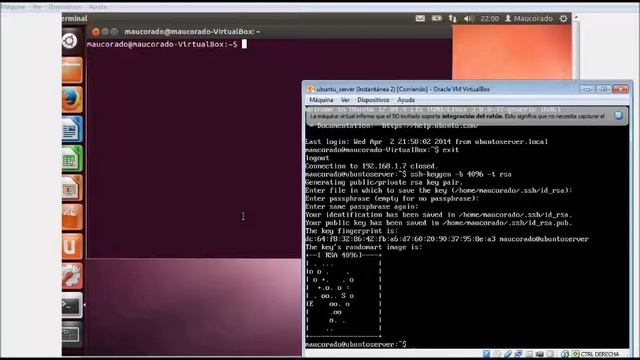
Task: Select the Terminal icon in the launcher
Action: pyautogui.click(x=72, y=305)
